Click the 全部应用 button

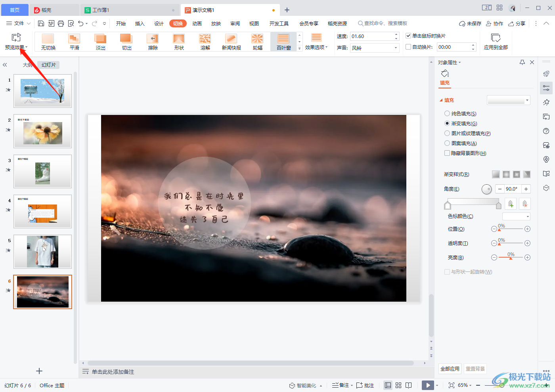point(450,369)
